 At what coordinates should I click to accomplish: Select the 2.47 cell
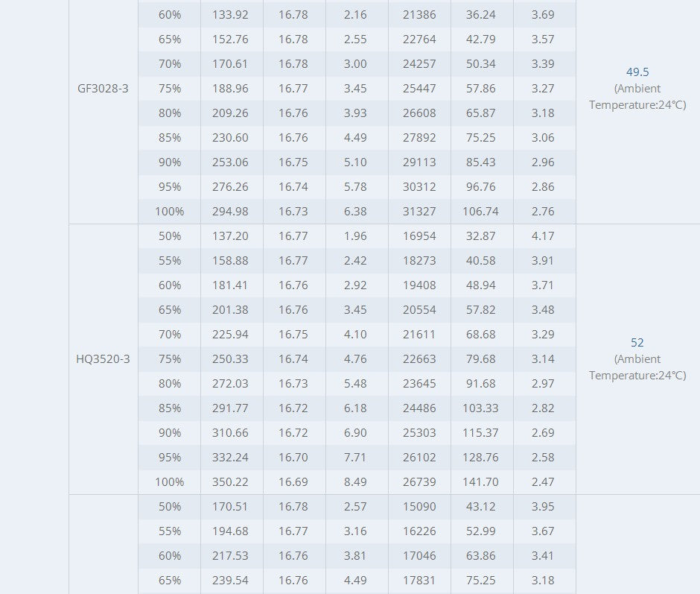click(x=543, y=482)
